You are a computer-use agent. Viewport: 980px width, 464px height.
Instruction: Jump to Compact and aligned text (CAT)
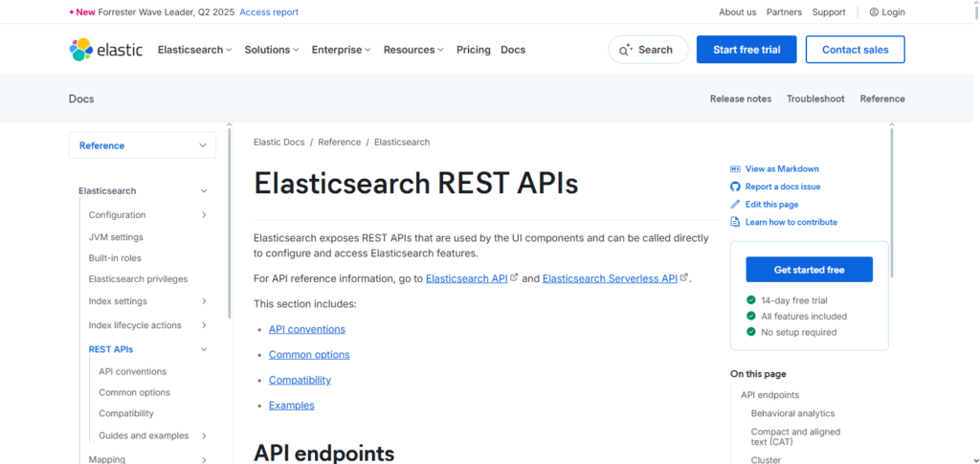[795, 436]
